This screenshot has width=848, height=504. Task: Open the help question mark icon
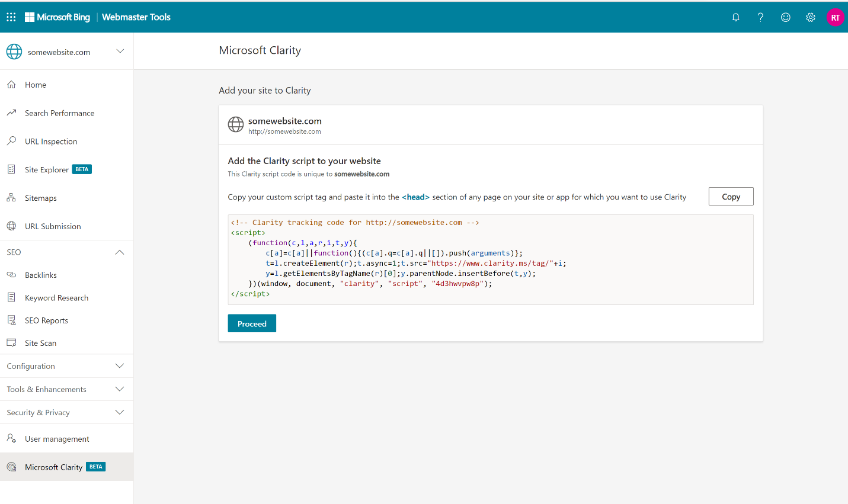coord(761,17)
